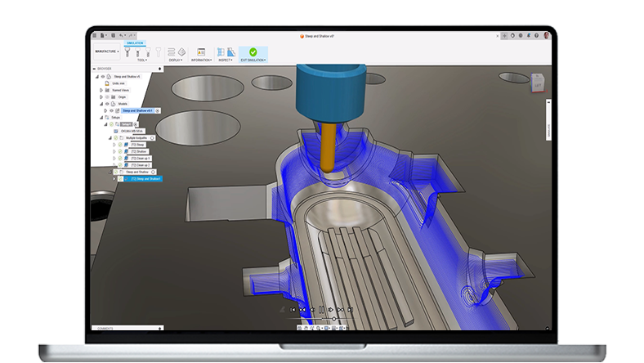
Task: Select (T2) Steep and Shallow1 operation
Action: 145,178
